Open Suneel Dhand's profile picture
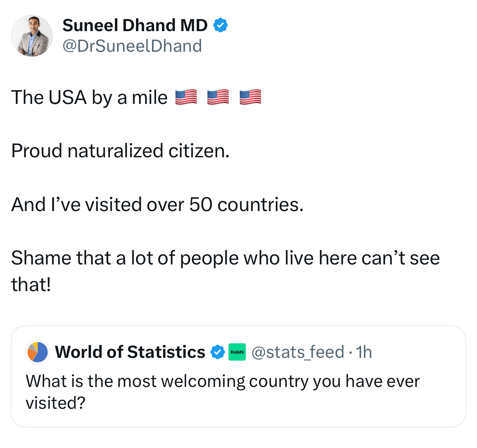This screenshot has width=477, height=448. tap(32, 36)
